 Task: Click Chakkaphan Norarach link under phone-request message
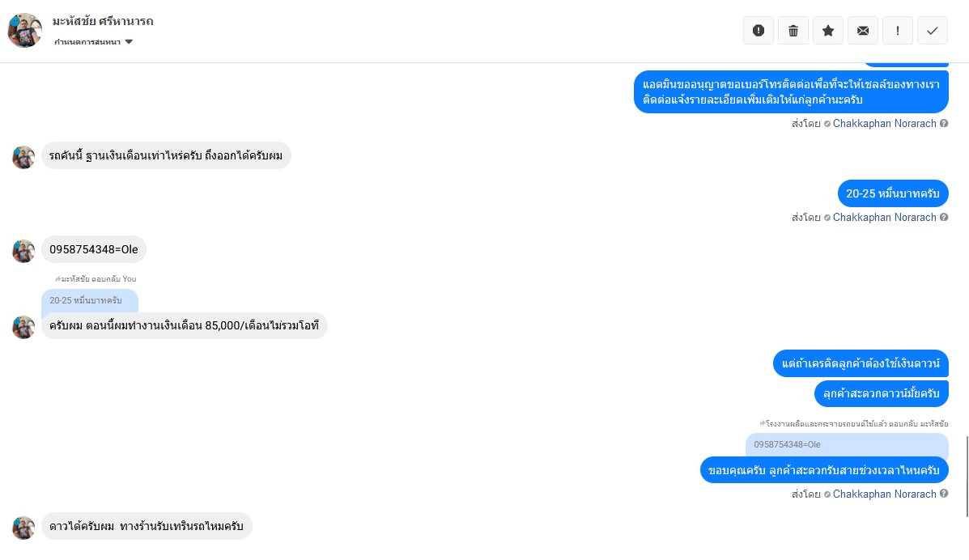(884, 124)
